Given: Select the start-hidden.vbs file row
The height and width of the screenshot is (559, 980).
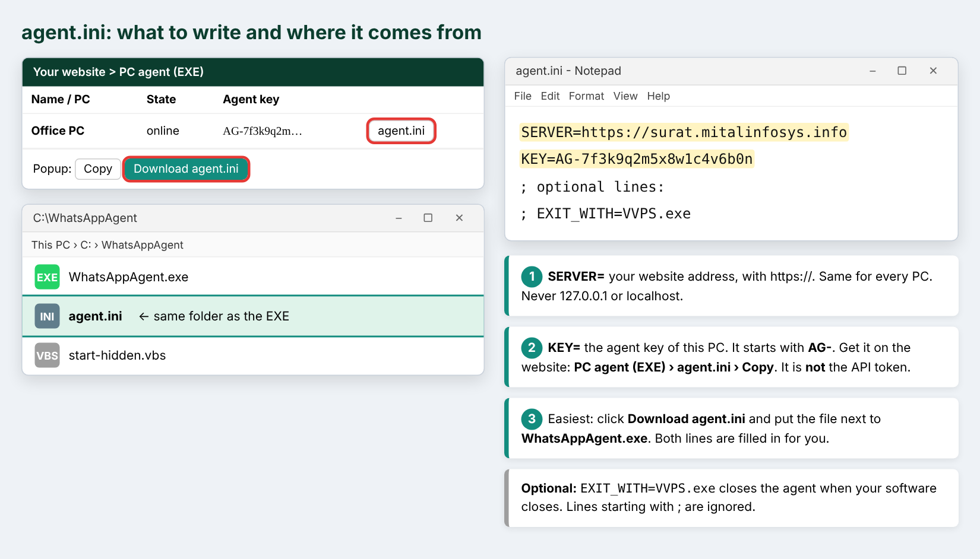Looking at the screenshot, I should (x=253, y=355).
